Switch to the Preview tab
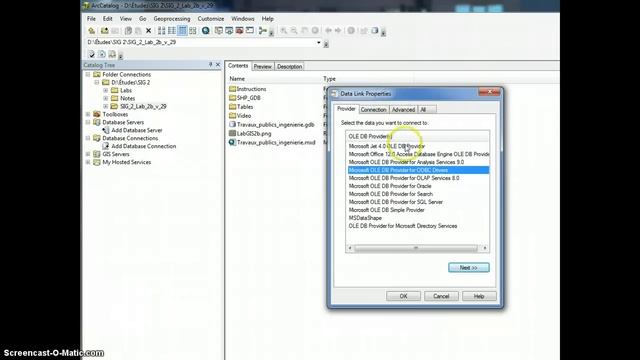This screenshot has height=360, width=640. pos(262,67)
